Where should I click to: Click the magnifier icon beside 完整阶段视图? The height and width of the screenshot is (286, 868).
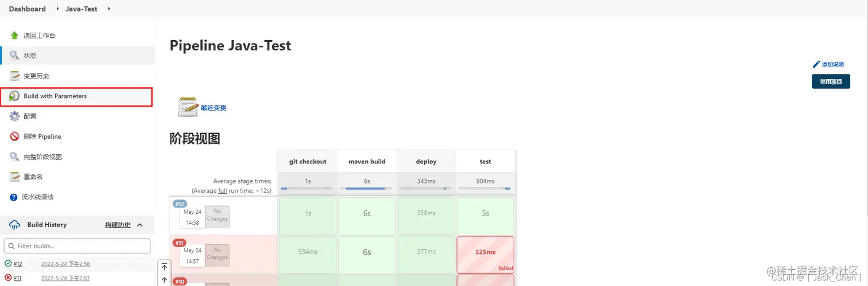point(14,156)
